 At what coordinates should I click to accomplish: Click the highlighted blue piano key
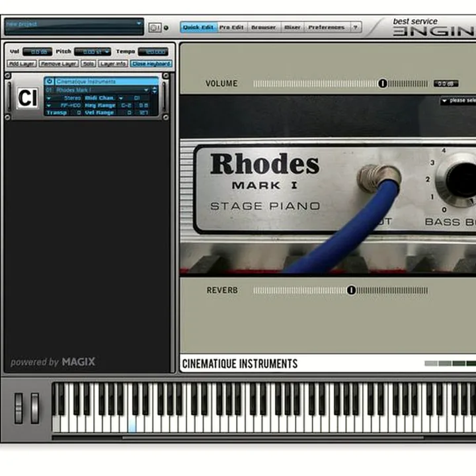click(132, 424)
